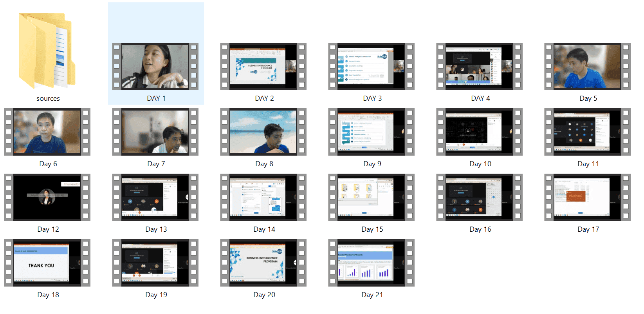Select the Day 6 video thumbnail
This screenshot has height=314, width=644.
pyautogui.click(x=47, y=132)
